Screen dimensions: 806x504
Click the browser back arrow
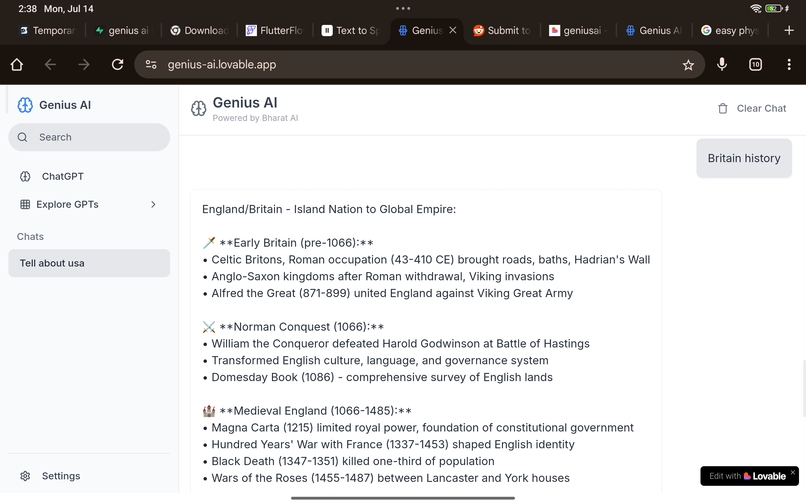(50, 64)
